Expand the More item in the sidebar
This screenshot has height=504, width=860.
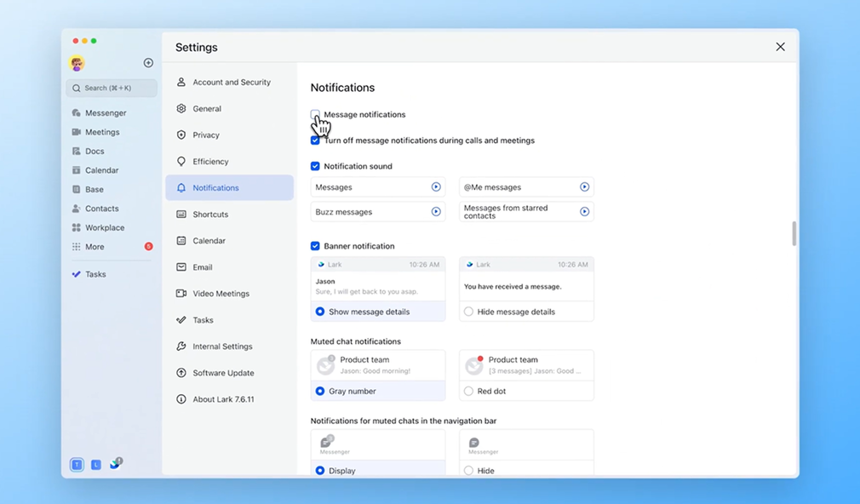click(x=94, y=247)
